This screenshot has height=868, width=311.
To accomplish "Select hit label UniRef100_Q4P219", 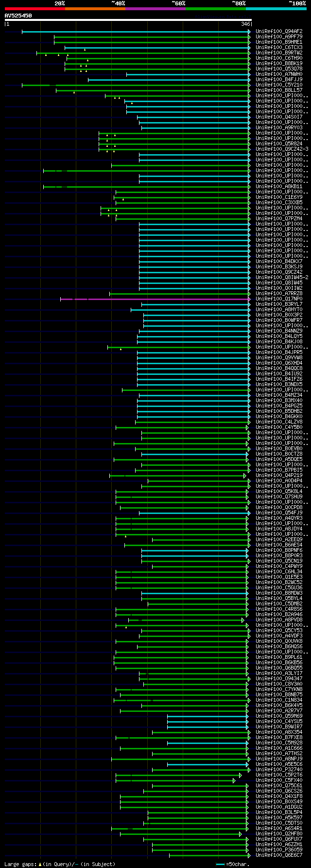I will pos(279,476).
